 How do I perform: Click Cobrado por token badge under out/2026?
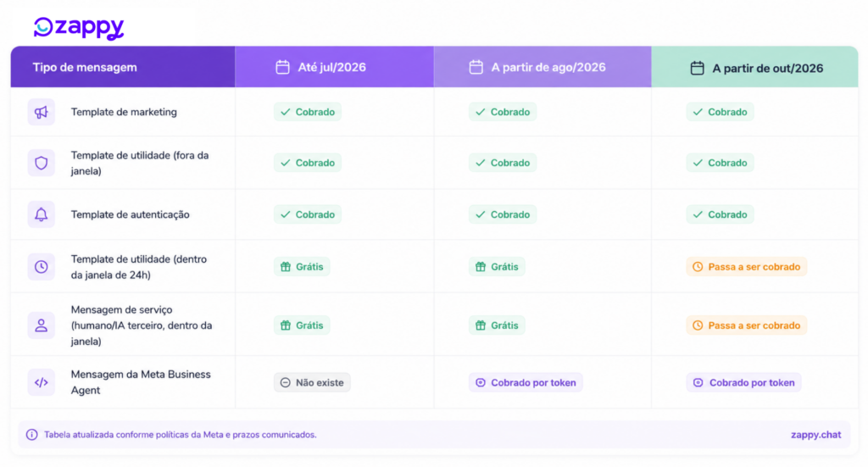[744, 382]
